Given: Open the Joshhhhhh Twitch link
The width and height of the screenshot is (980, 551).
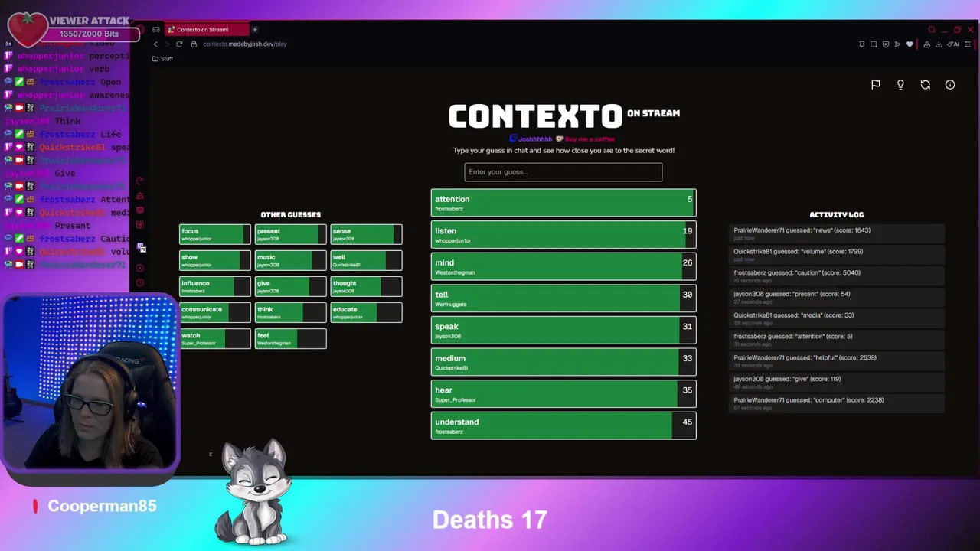Looking at the screenshot, I should [x=531, y=139].
